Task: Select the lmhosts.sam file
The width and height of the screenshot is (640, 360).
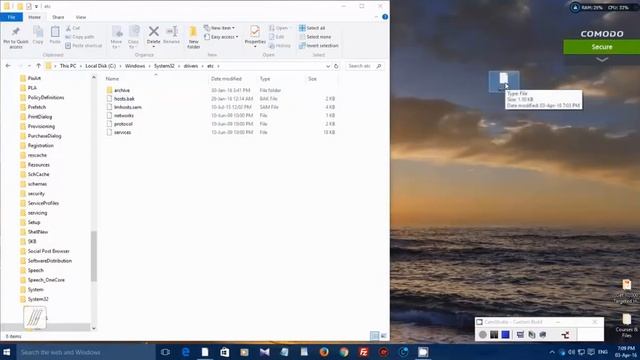Action: point(128,107)
